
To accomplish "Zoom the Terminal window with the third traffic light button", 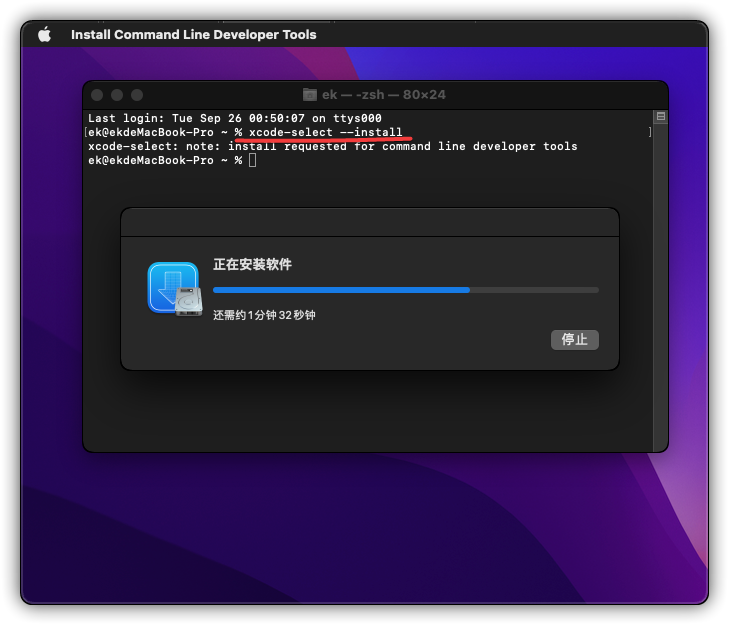I will [x=137, y=95].
